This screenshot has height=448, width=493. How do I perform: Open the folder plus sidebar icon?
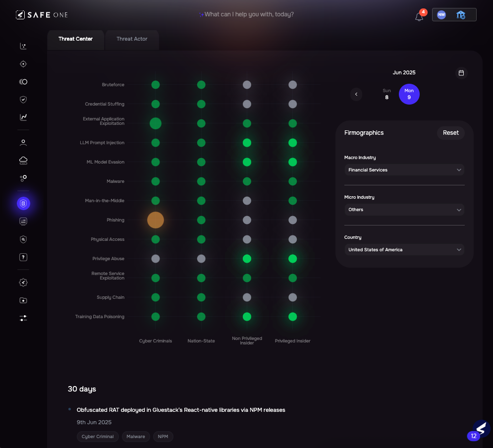(x=23, y=300)
